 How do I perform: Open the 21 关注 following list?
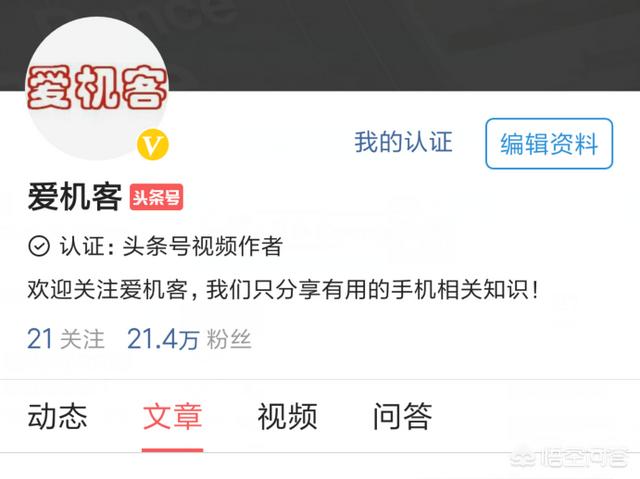[x=66, y=339]
